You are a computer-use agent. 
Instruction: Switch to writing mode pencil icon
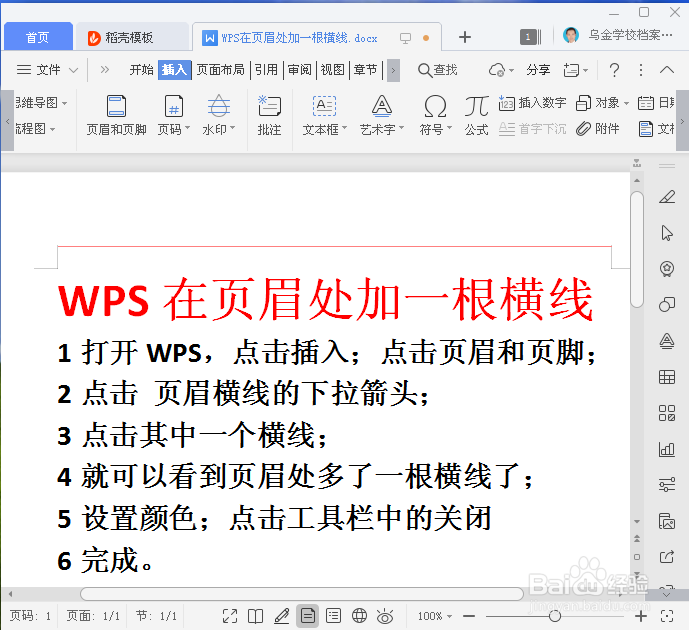tap(282, 616)
